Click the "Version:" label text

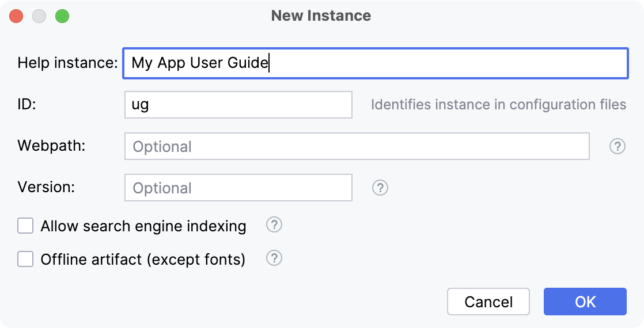pos(48,187)
